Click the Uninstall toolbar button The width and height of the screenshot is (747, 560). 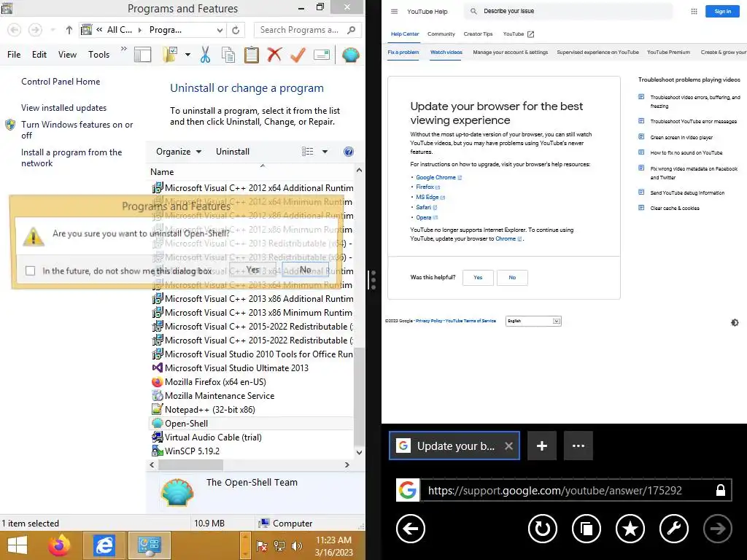[x=233, y=152]
